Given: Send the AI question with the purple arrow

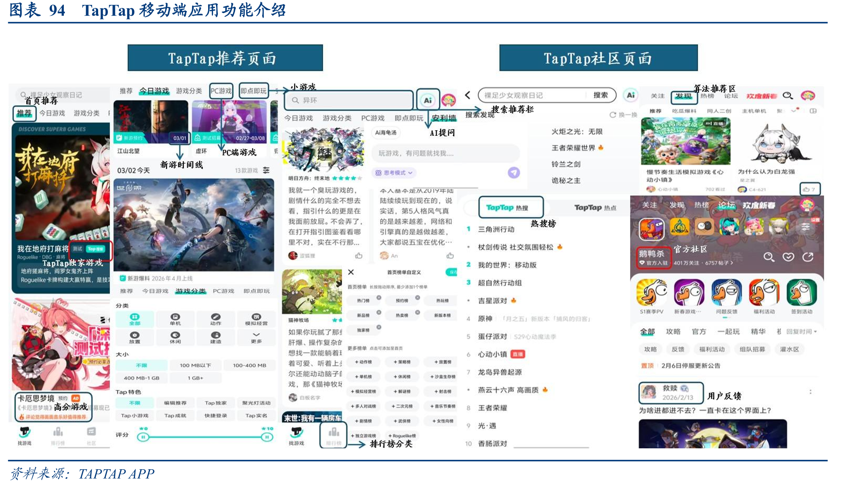Looking at the screenshot, I should [514, 173].
